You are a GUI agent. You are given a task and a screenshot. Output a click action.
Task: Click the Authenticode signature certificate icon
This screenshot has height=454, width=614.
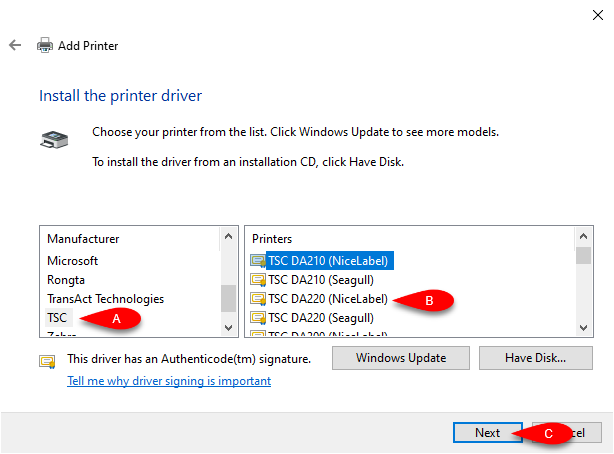[x=47, y=361]
